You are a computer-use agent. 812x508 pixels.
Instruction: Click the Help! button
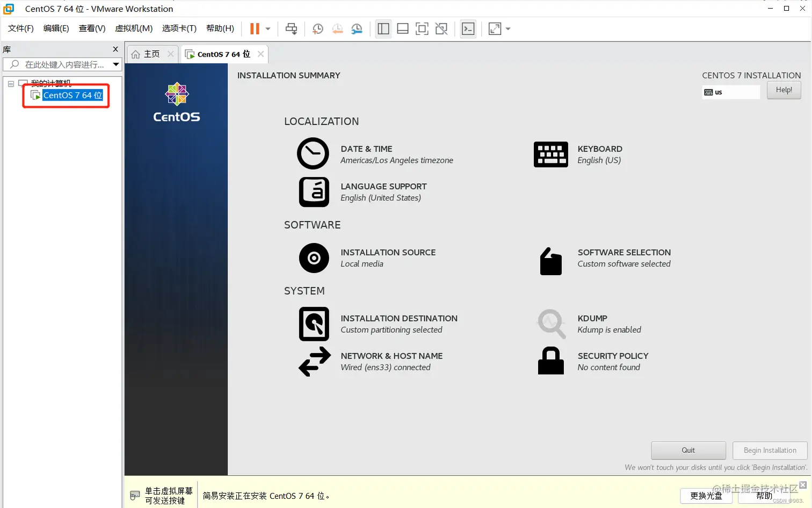pos(784,90)
